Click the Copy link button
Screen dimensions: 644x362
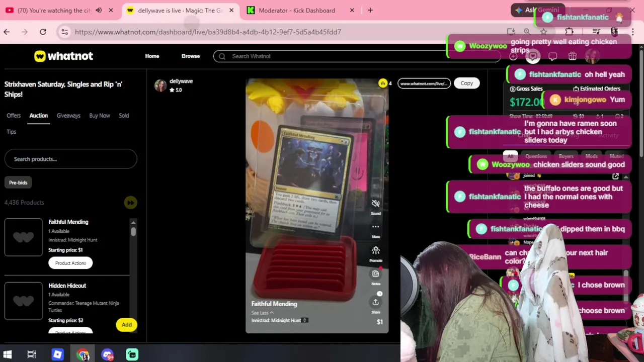pos(466,83)
